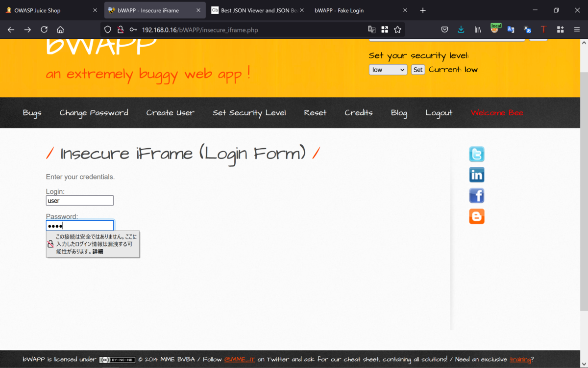Screen dimensions: 588x368
Task: Minimize the browser window
Action: [x=535, y=10]
